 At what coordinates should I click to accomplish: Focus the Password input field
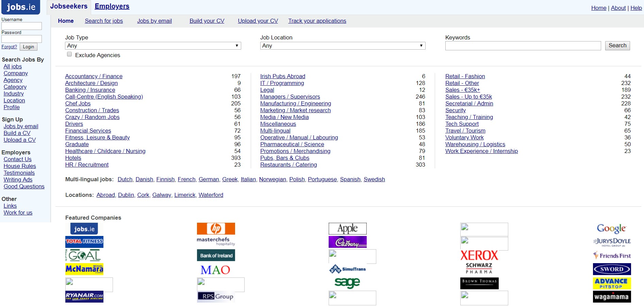(21, 39)
